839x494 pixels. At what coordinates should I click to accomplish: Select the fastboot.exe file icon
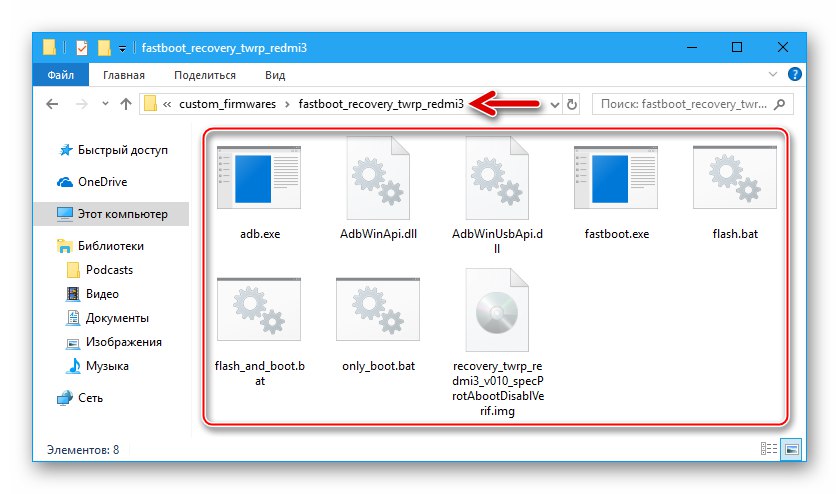pyautogui.click(x=616, y=177)
